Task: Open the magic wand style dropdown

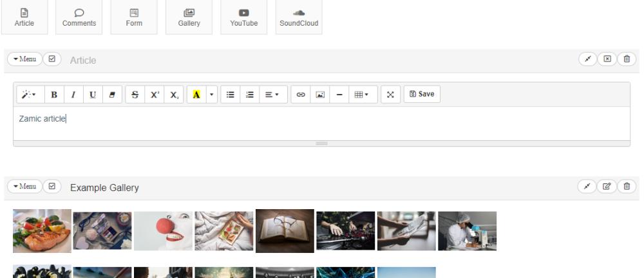Action: coord(30,95)
